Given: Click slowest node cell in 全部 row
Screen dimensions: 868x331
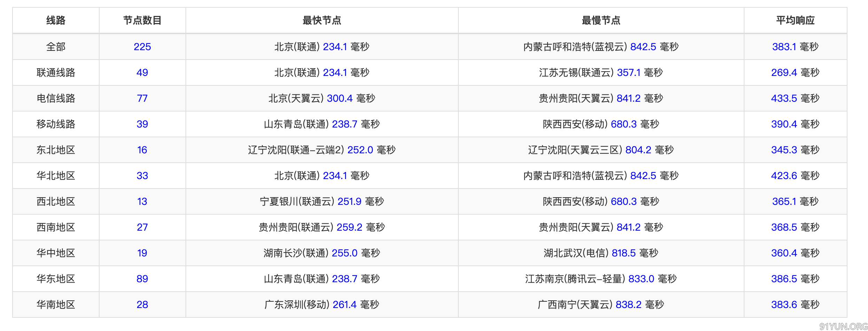Looking at the screenshot, I should point(601,47).
